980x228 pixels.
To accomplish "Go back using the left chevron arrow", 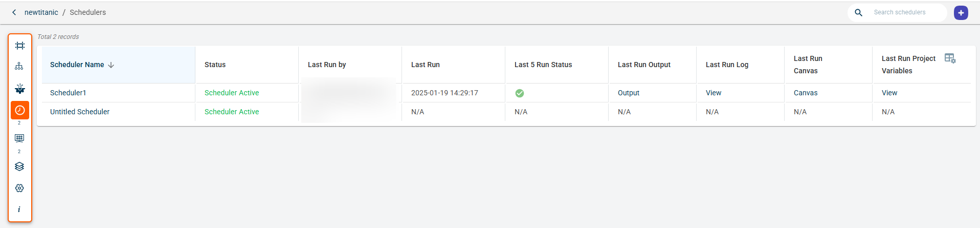I will pos(14,12).
